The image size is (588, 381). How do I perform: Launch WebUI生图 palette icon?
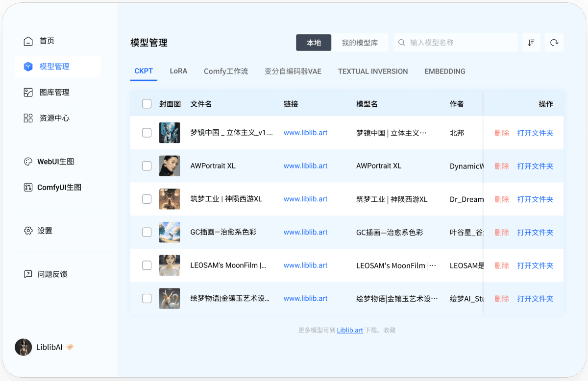[x=28, y=162]
